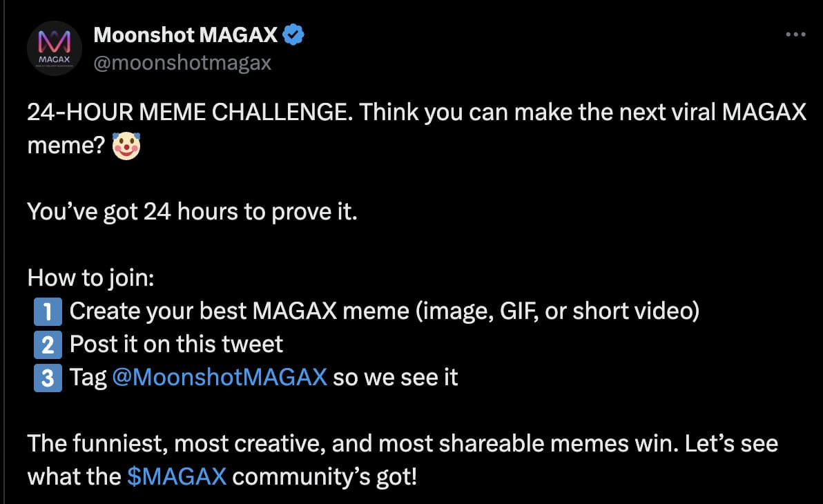Open the Moonshot MAGAX profile avatar
The height and width of the screenshot is (504, 823).
click(54, 48)
